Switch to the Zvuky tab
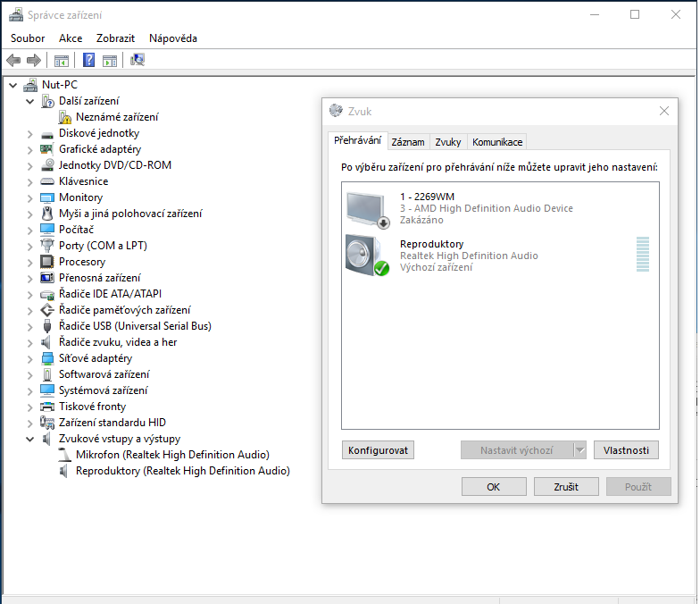 pos(448,142)
